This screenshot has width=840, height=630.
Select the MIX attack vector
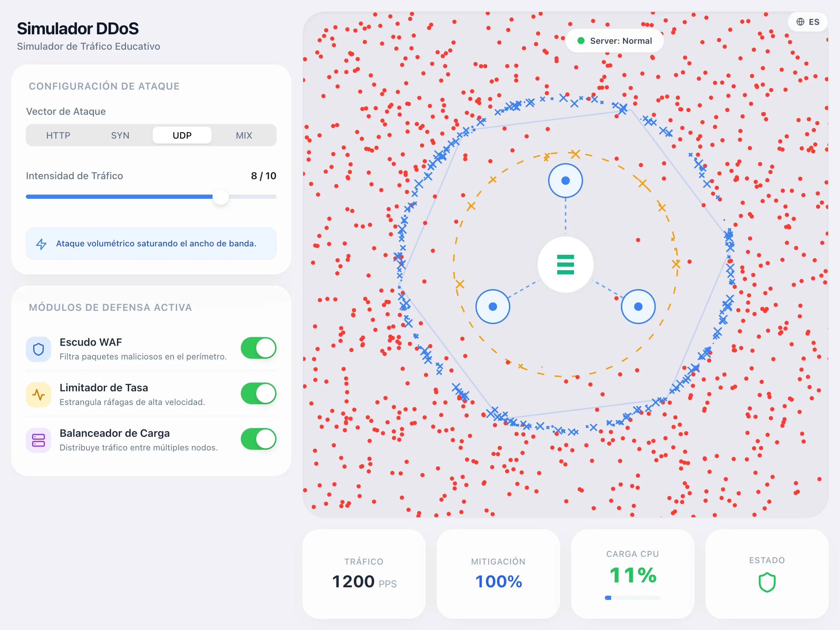(243, 135)
